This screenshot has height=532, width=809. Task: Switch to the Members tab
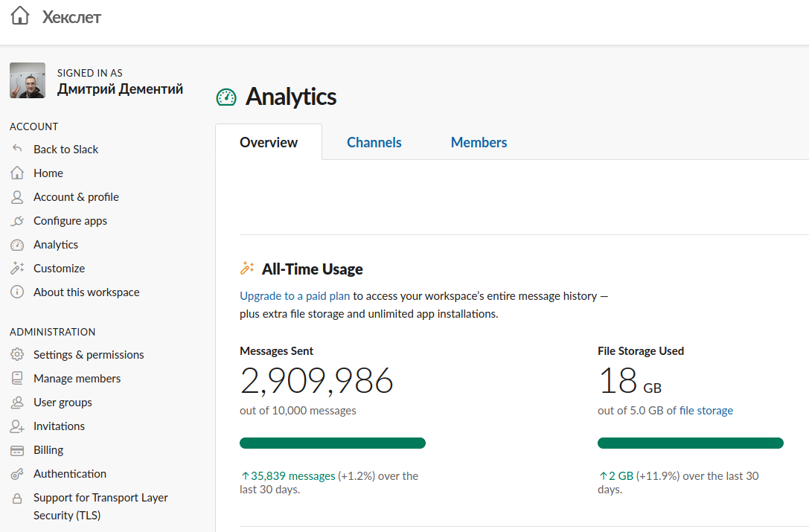tap(479, 142)
